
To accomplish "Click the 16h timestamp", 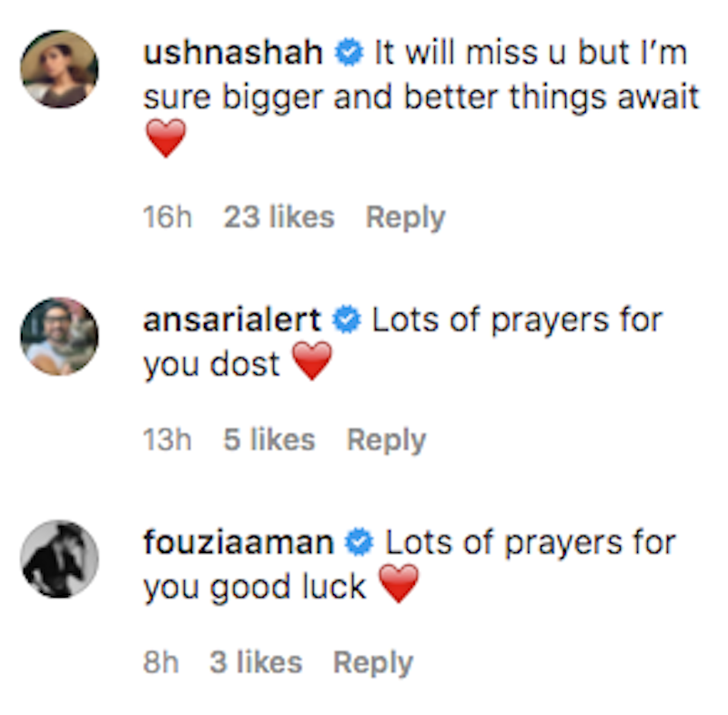I will click(x=167, y=217).
